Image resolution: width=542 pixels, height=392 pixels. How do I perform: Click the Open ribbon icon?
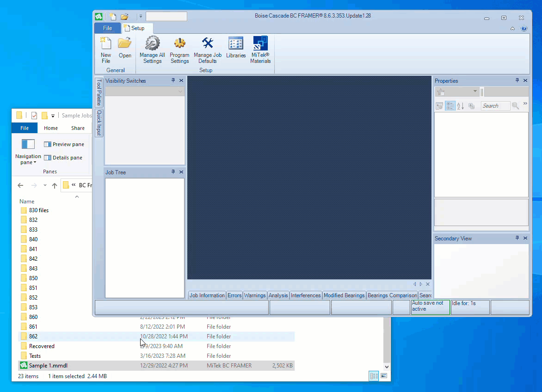[x=125, y=48]
